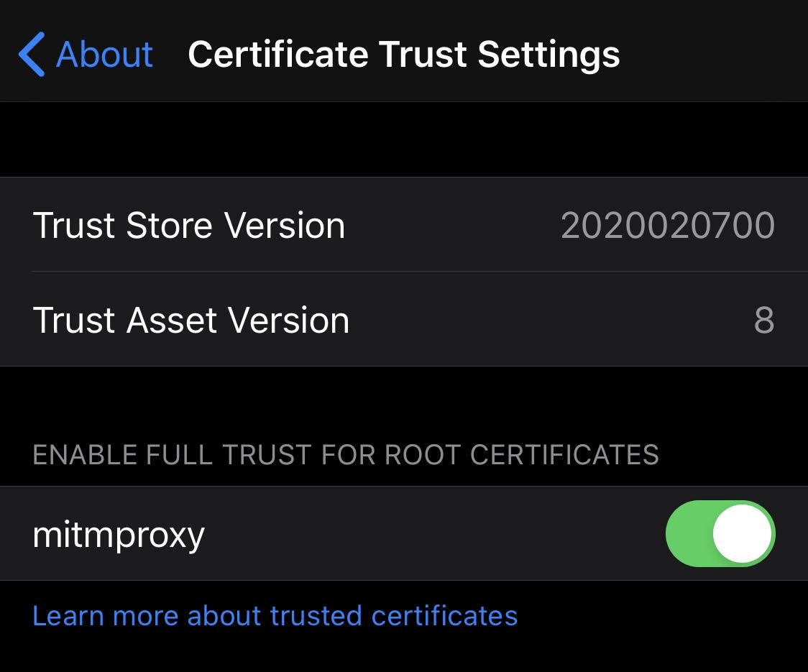Tap the word 'Learn' in the blue link

(x=68, y=616)
